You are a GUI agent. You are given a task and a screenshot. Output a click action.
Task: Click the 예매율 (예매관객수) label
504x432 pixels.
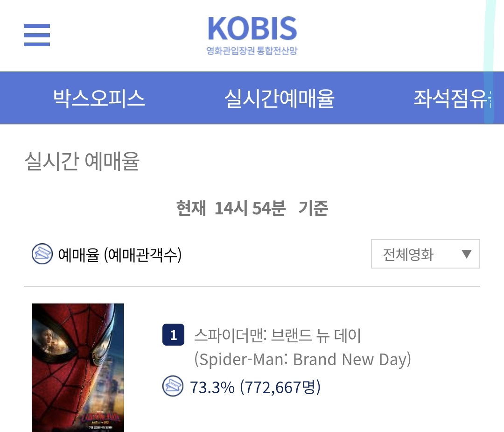[x=120, y=255]
